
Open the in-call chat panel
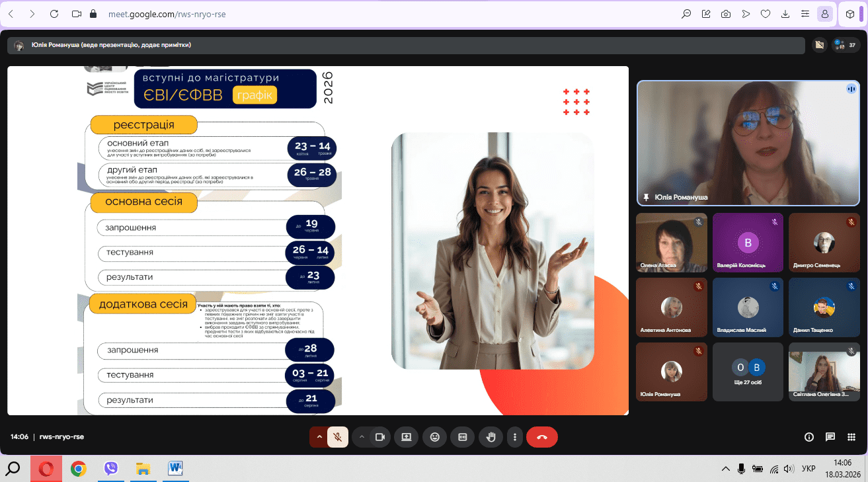coord(830,437)
